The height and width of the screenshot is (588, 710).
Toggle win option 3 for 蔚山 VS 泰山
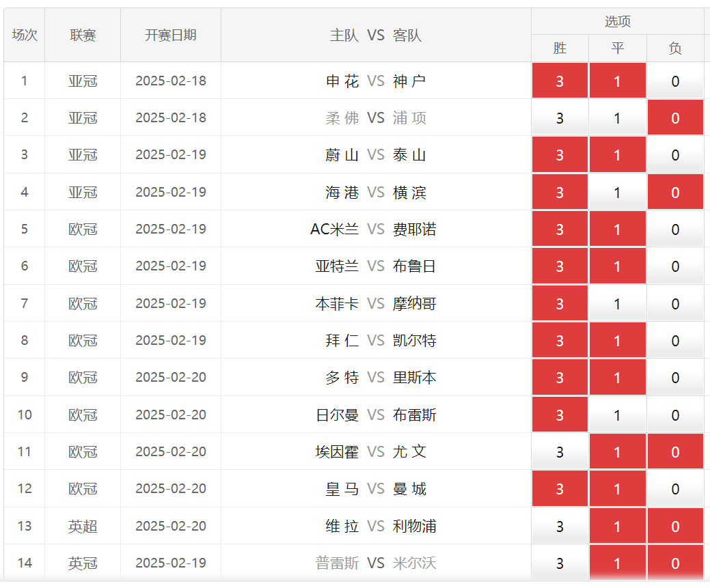coord(560,155)
